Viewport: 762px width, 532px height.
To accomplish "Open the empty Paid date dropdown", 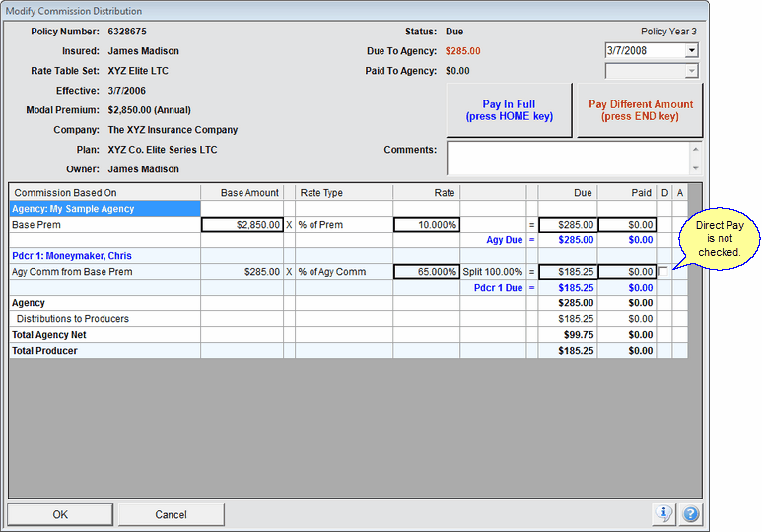I will (692, 71).
